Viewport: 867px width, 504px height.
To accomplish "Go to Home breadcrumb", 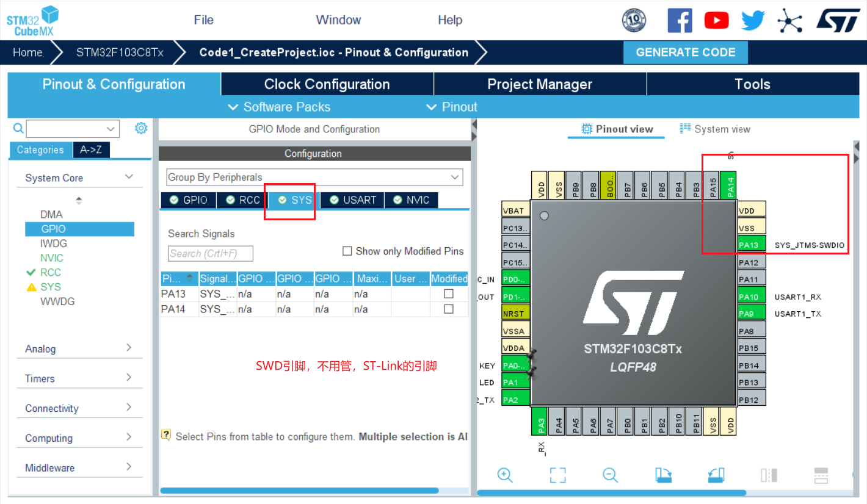I will pyautogui.click(x=27, y=52).
